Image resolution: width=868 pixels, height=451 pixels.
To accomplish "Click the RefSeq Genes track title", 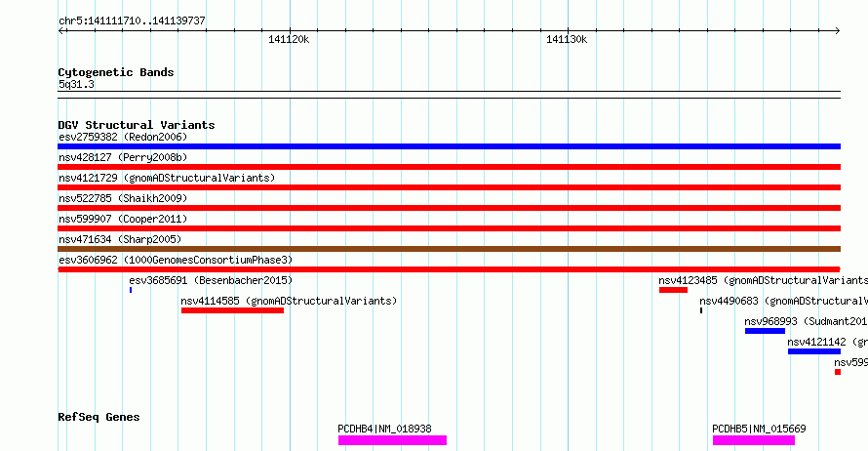I will [x=99, y=417].
